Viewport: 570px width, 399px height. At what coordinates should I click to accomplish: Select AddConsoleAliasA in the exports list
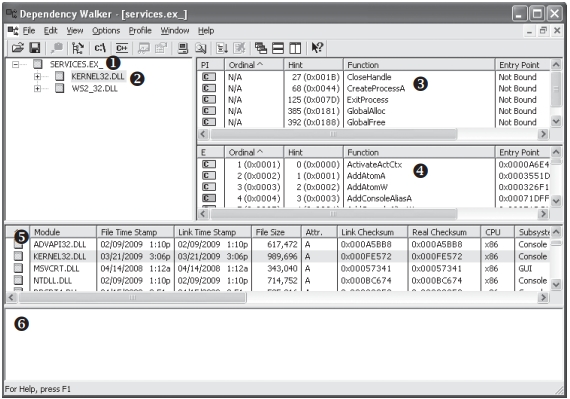(x=379, y=198)
